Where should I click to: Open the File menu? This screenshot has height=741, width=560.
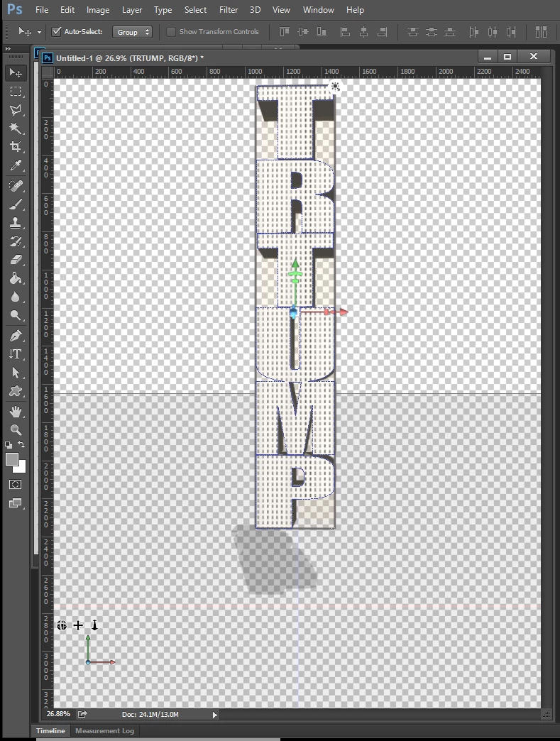pos(42,9)
